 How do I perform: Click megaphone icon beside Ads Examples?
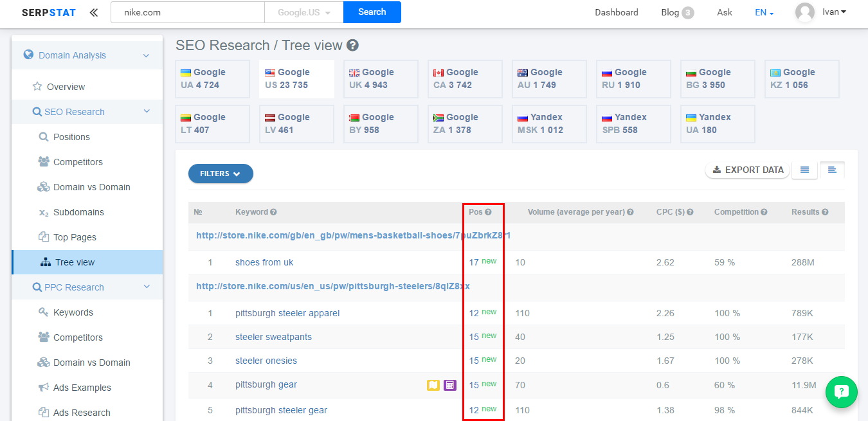[x=44, y=388]
